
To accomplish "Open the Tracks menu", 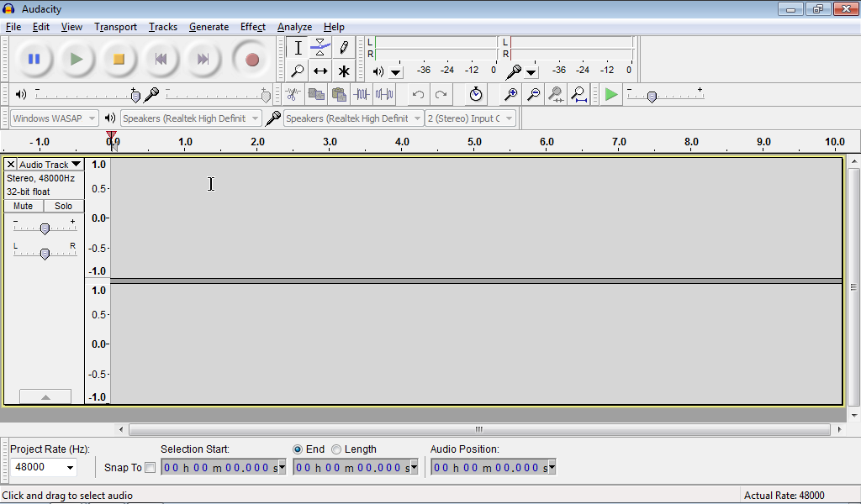I will (163, 27).
